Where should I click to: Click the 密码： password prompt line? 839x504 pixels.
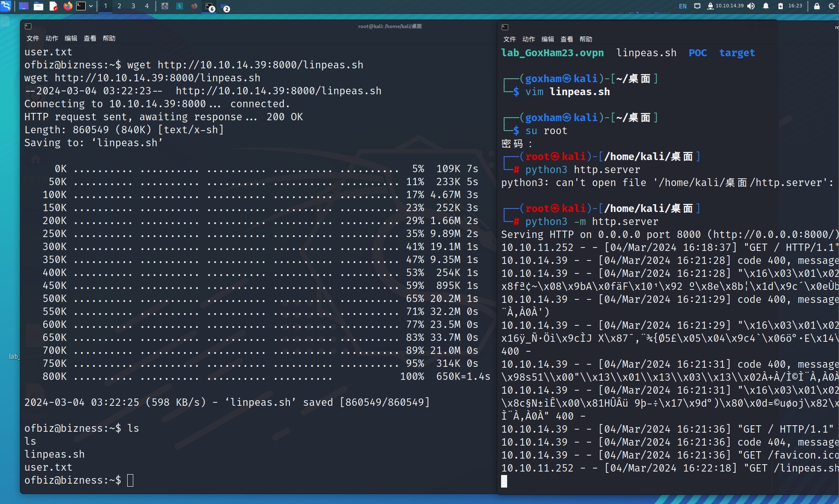coord(517,144)
